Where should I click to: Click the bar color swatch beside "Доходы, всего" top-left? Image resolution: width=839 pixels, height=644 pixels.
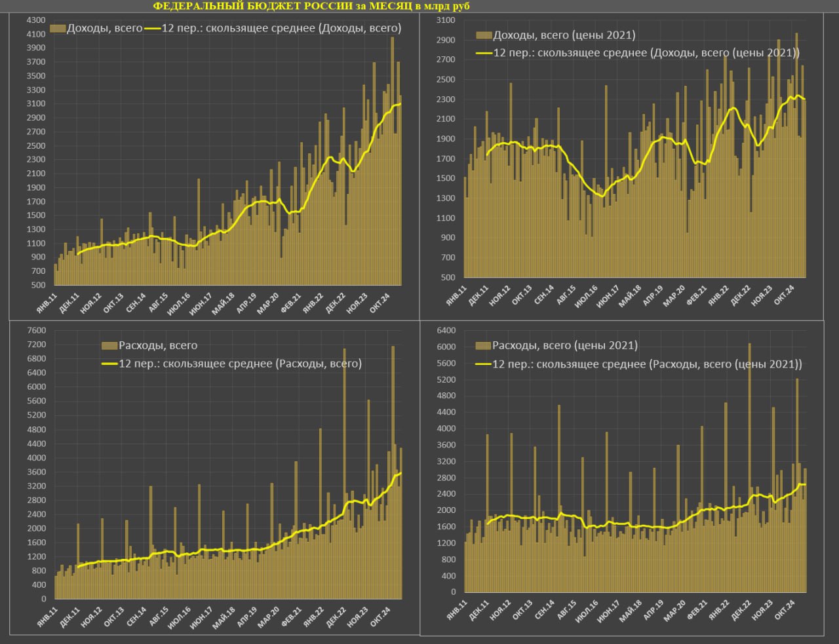58,28
